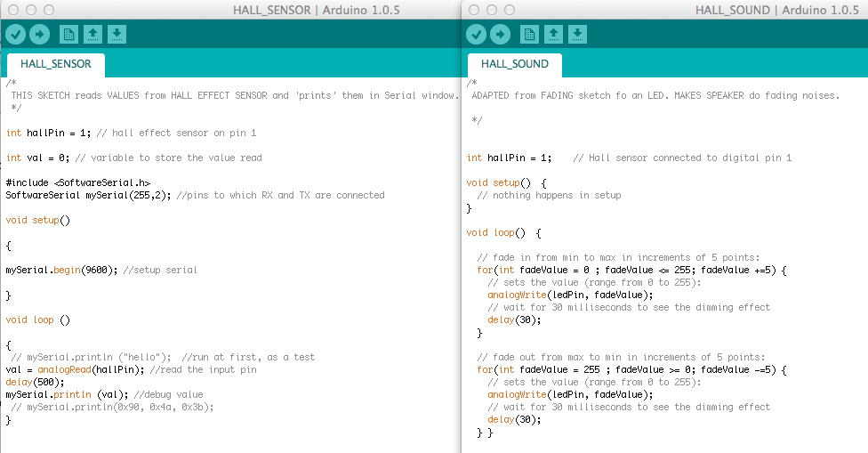868x453 pixels.
Task: Minimize the HALL_SOUND window
Action: [x=492, y=10]
